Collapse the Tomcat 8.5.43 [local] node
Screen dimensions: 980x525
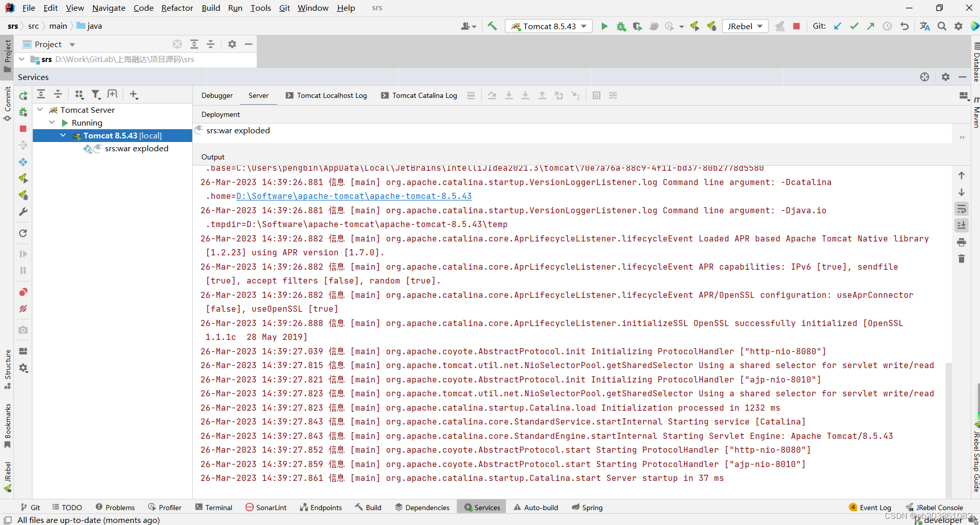pos(63,135)
